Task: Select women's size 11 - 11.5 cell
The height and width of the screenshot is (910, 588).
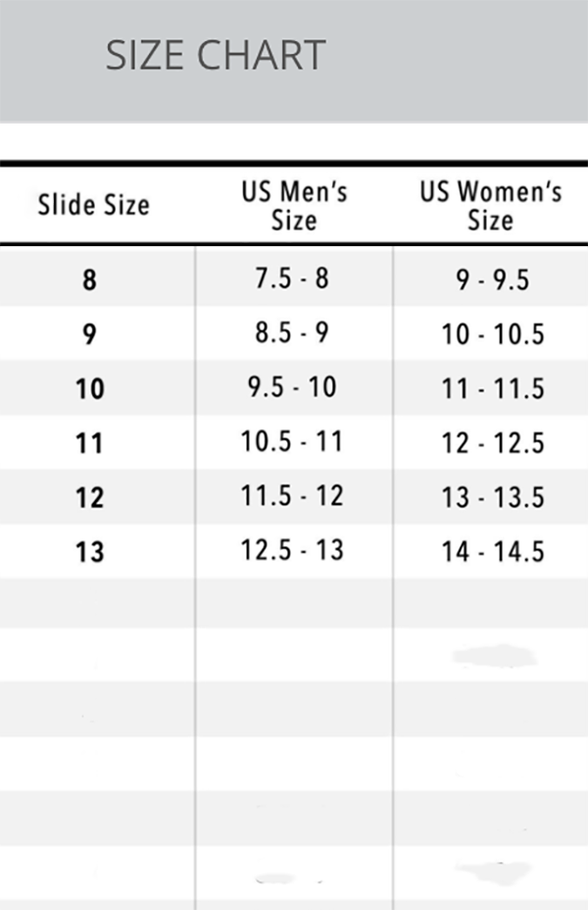Action: 493,389
